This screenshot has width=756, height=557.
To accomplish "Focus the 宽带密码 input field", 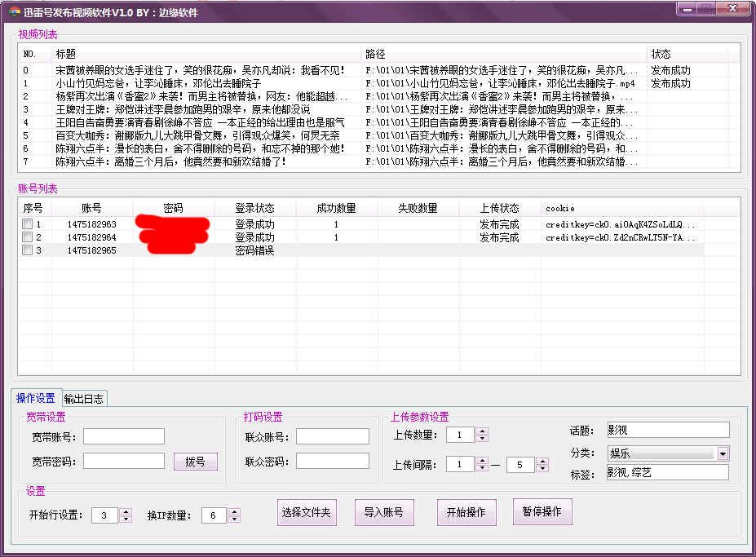I will click(124, 461).
